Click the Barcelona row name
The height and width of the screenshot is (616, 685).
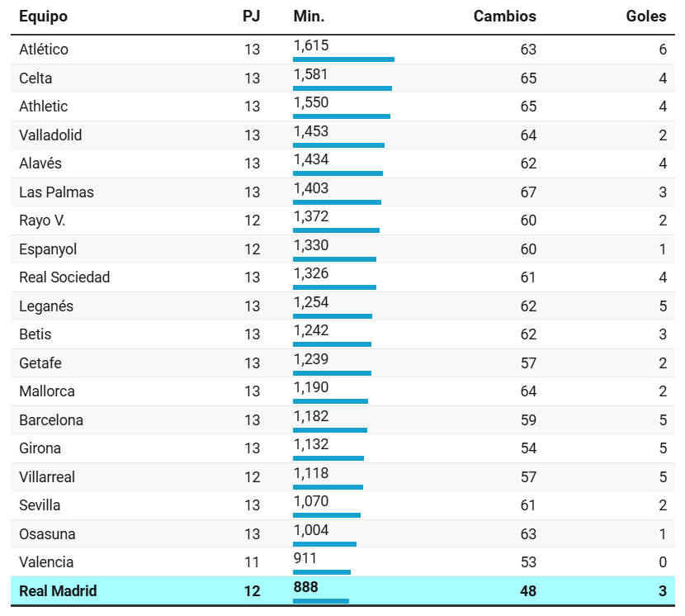pos(51,420)
